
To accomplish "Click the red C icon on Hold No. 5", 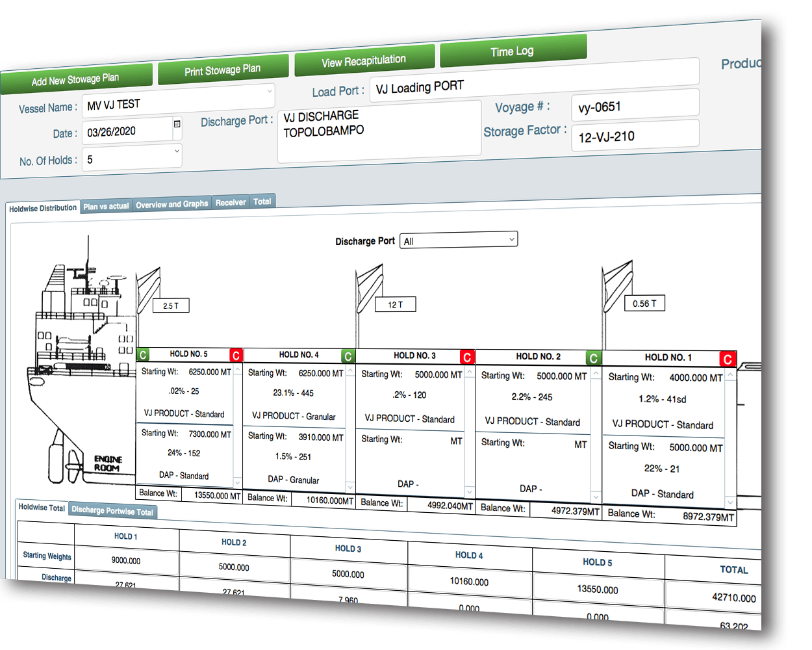I will tap(236, 356).
